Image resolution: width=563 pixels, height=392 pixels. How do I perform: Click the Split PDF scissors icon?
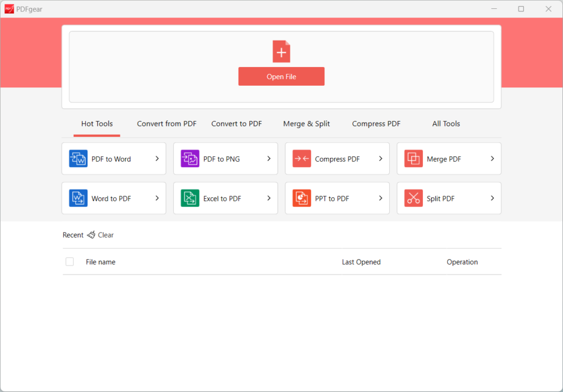[x=413, y=198]
